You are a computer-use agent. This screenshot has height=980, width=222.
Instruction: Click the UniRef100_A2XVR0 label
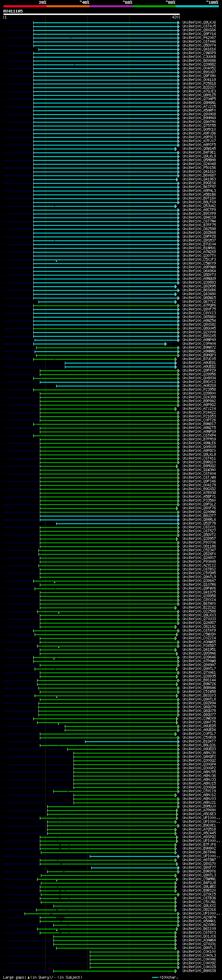click(x=199, y=925)
